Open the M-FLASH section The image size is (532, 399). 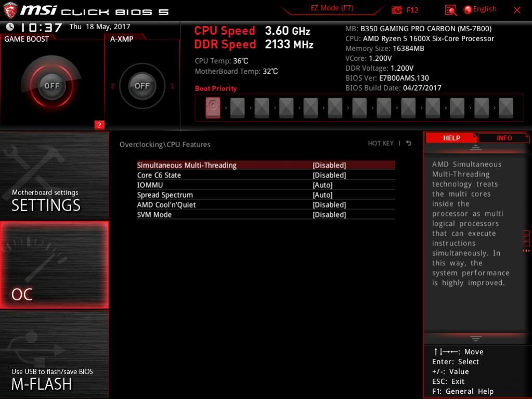(54, 355)
